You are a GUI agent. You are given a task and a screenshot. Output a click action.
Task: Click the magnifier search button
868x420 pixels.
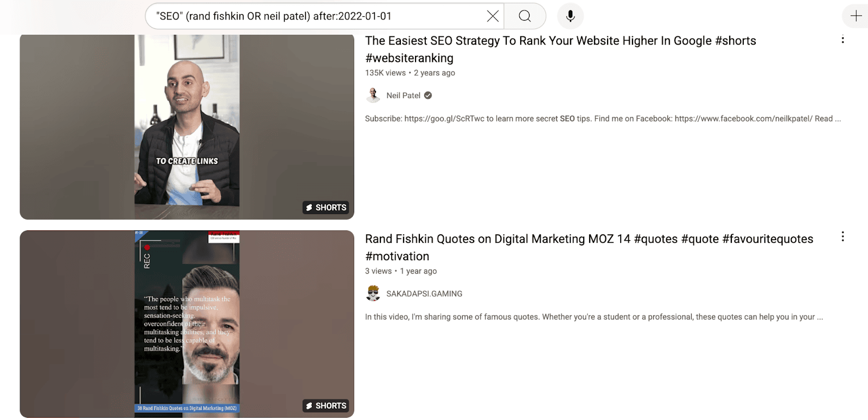(525, 16)
